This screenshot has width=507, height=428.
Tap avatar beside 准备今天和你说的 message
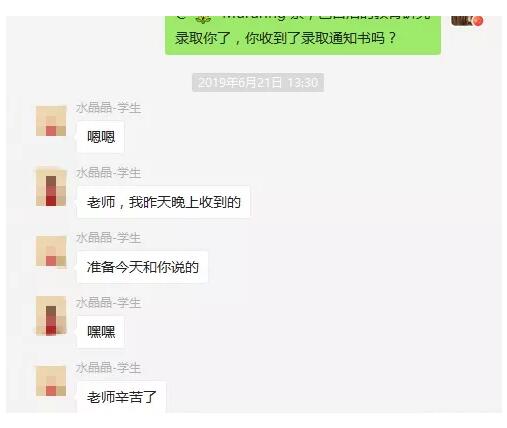[x=51, y=251]
